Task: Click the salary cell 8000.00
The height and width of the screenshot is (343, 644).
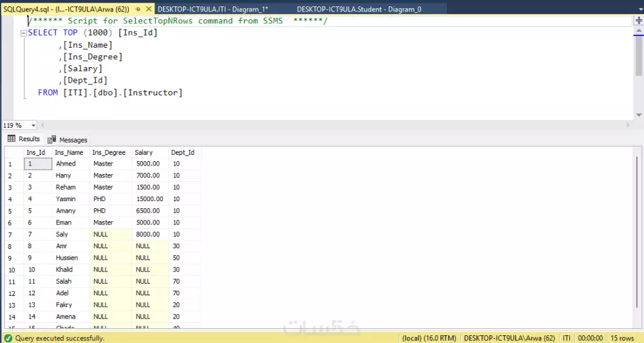Action: (150, 234)
